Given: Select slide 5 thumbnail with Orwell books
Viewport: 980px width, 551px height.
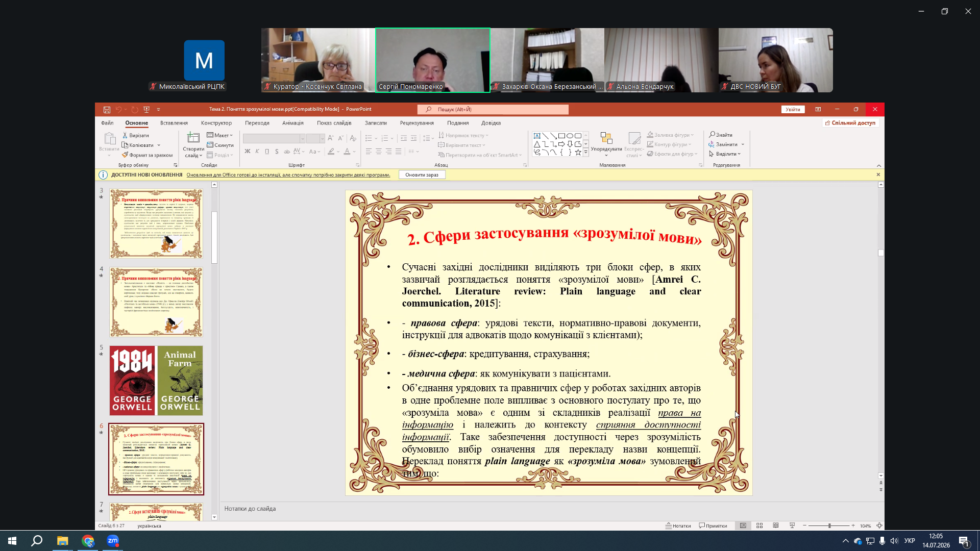Looking at the screenshot, I should click(x=156, y=381).
